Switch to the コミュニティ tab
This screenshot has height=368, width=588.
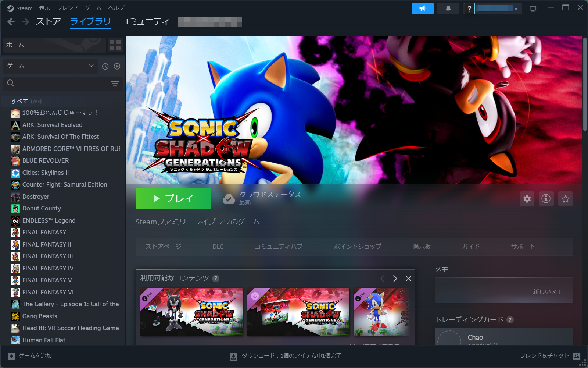point(144,22)
